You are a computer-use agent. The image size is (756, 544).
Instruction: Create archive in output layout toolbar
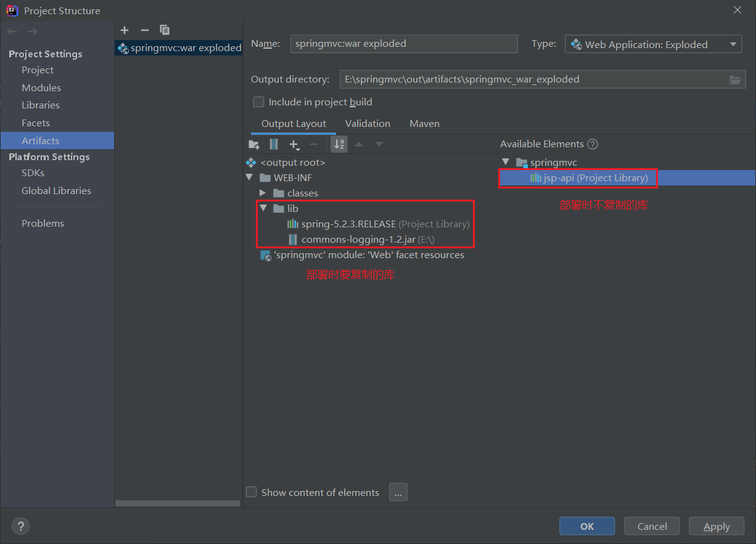[x=274, y=144]
